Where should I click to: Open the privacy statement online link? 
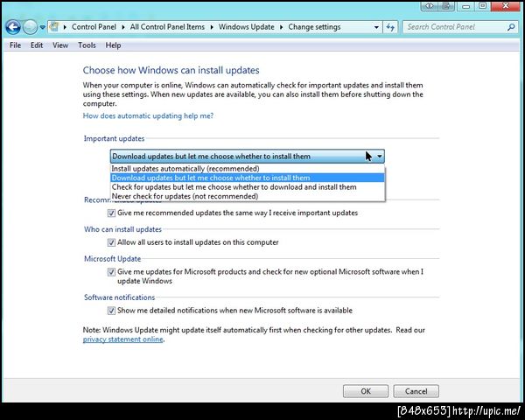pos(122,339)
